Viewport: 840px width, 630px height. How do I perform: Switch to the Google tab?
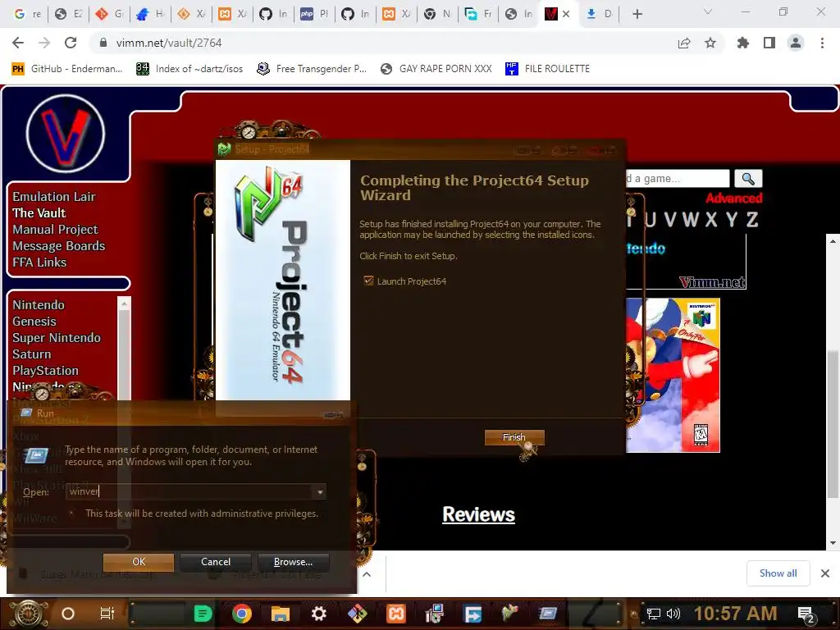point(28,14)
